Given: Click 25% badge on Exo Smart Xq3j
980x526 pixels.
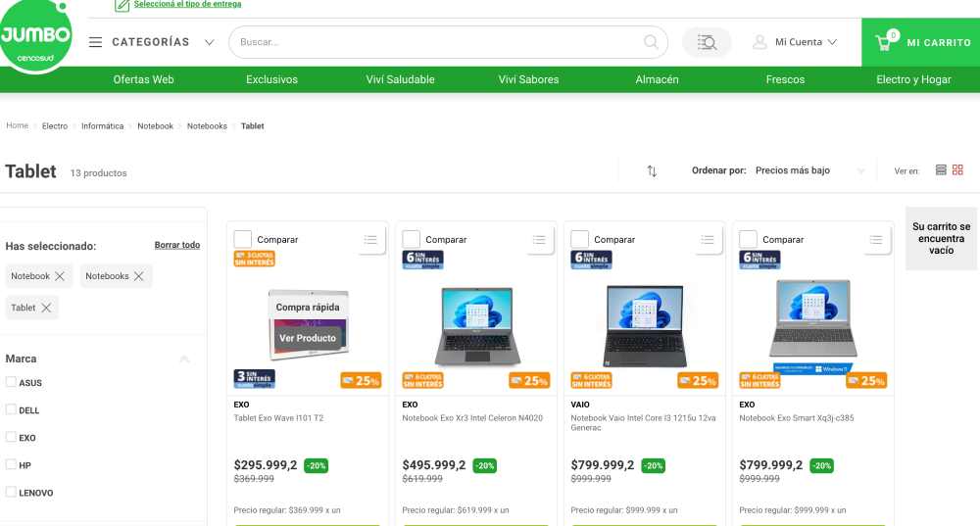Looking at the screenshot, I should 866,380.
